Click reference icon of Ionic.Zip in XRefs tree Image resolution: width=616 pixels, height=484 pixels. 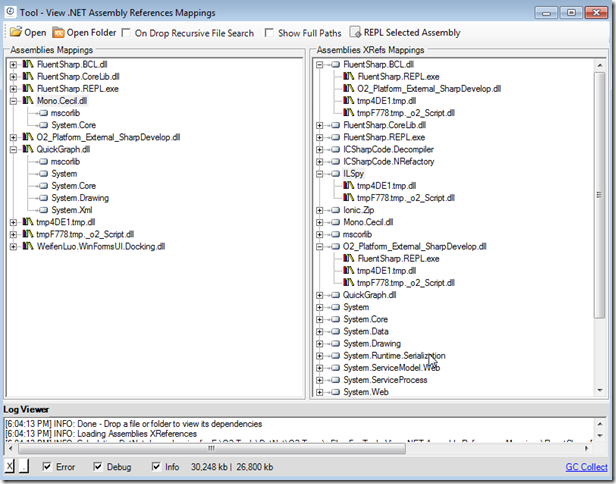(335, 210)
